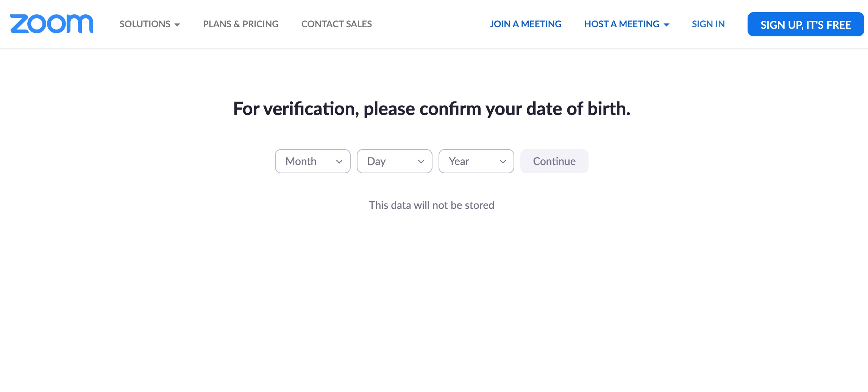This screenshot has width=868, height=392.
Task: Click the SIGN IN link
Action: tap(708, 24)
